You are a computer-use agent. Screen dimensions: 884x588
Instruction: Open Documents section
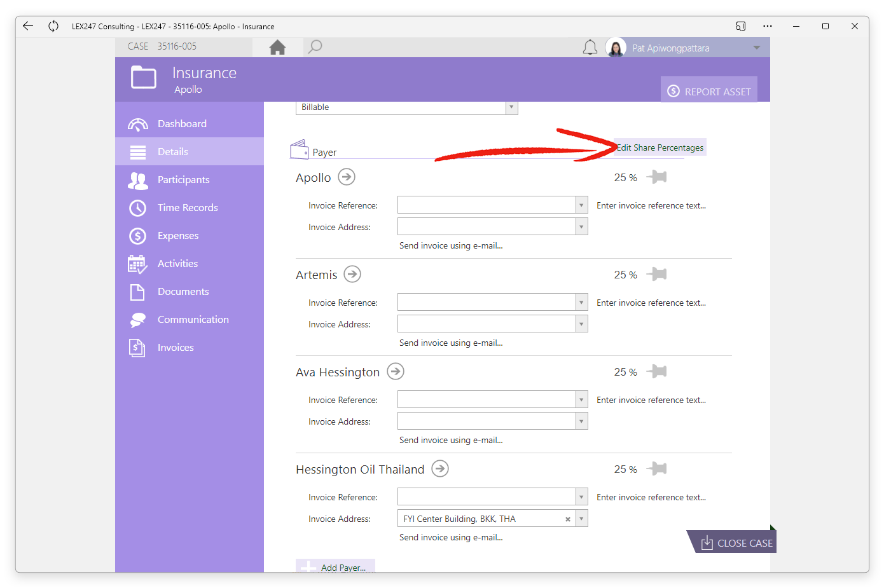[x=190, y=291]
